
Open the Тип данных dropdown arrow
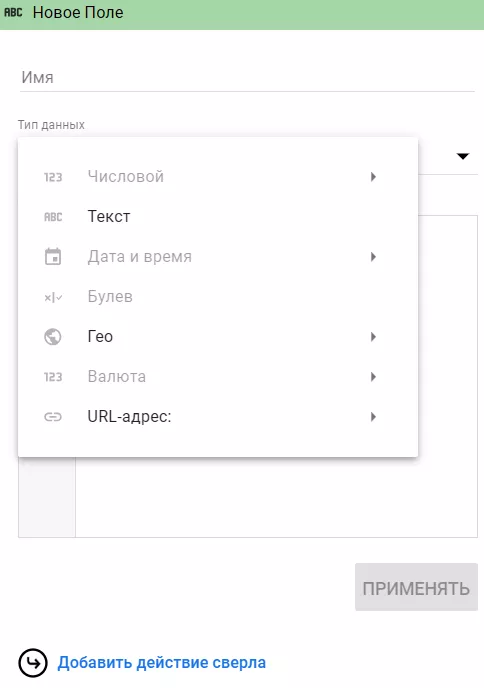tap(463, 156)
